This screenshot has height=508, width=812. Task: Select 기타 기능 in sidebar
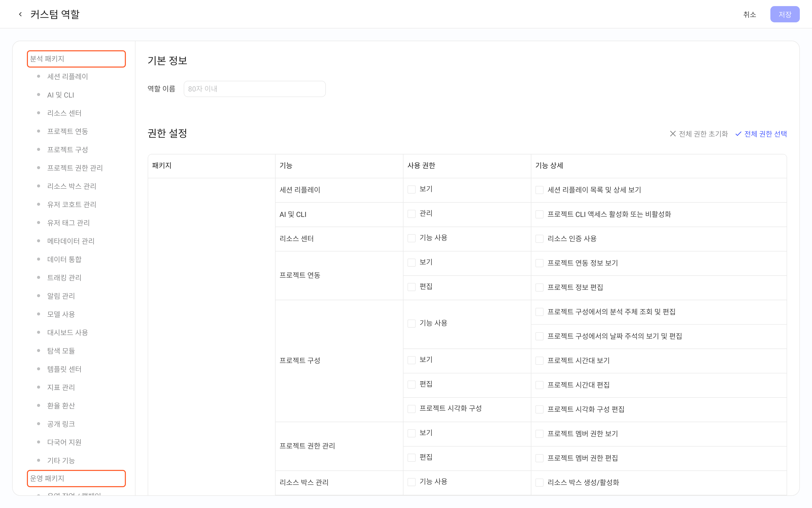[61, 460]
